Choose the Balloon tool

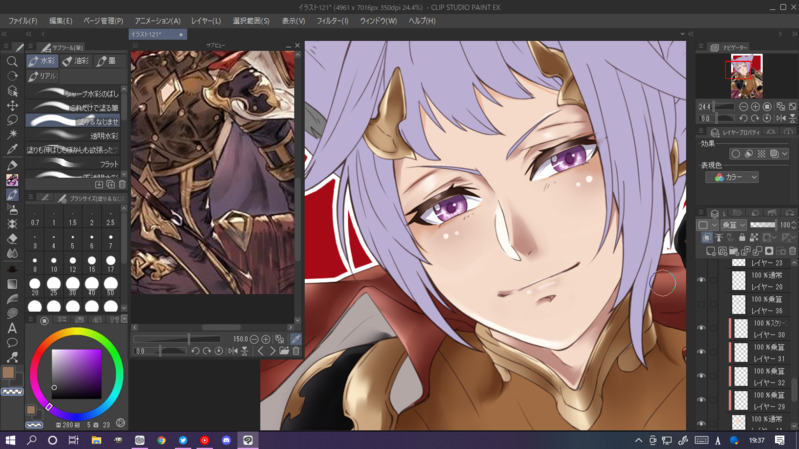[12, 342]
